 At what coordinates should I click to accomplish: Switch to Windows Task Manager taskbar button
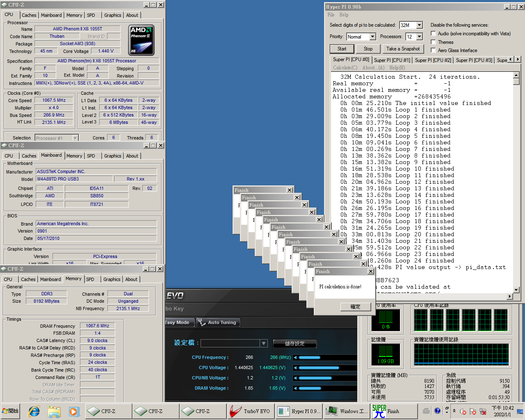pyautogui.click(x=348, y=411)
